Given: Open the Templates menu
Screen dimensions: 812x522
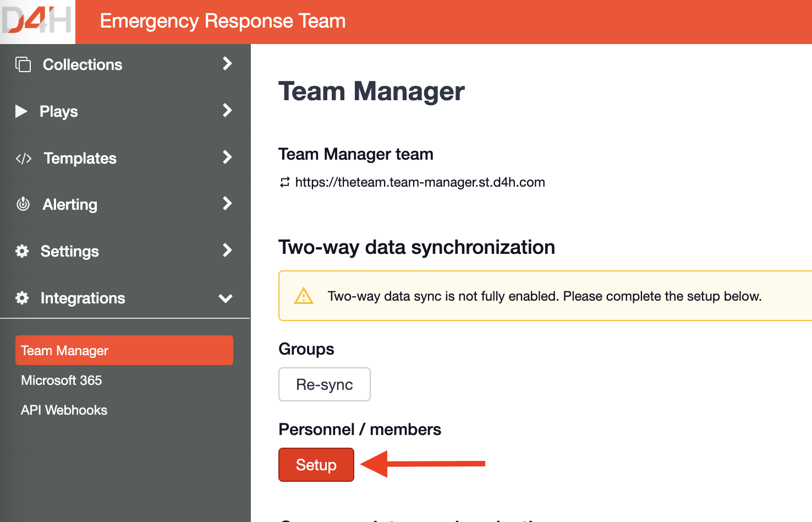Looking at the screenshot, I should [x=125, y=158].
